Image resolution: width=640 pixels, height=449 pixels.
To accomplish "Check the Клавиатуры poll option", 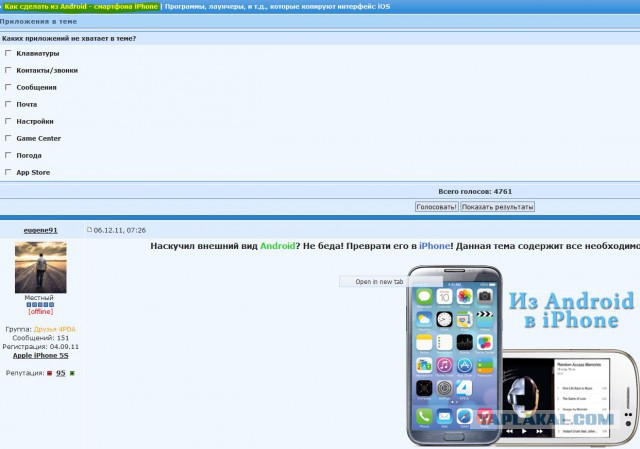I will click(x=8, y=53).
